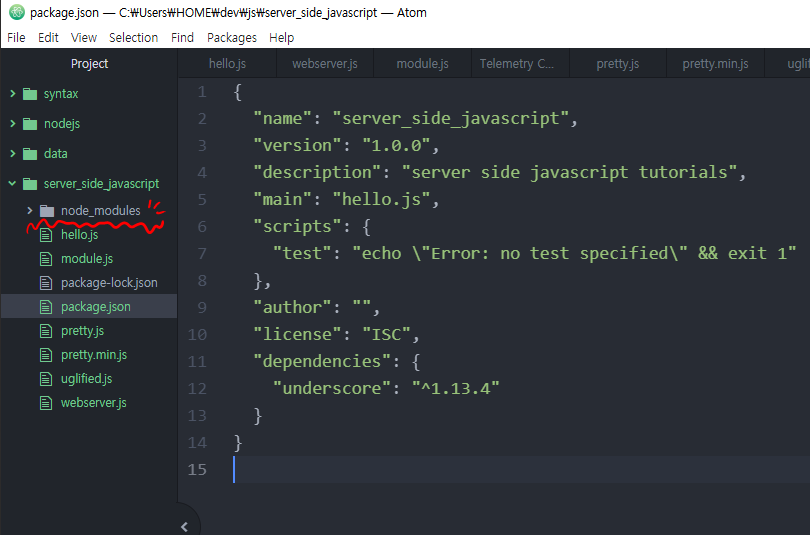
Task: Click the server_side_javascript folder icon
Action: pyautogui.click(x=30, y=184)
